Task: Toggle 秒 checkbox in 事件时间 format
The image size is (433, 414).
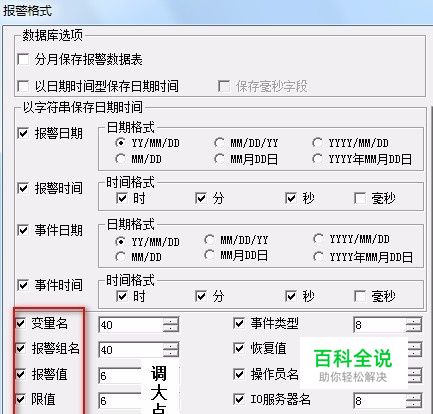Action: (291, 296)
